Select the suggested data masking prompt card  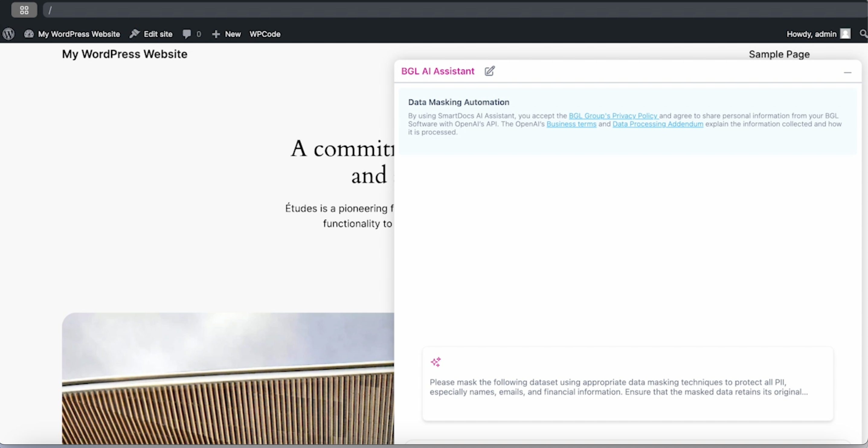coord(628,384)
